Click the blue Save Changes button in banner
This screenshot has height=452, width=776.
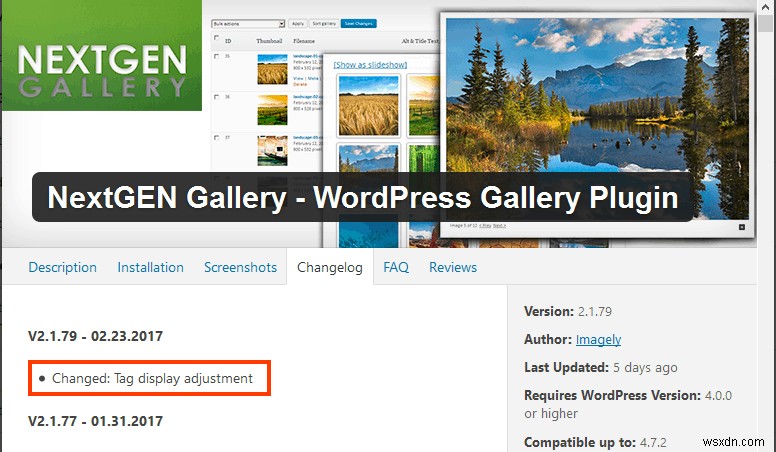pos(359,23)
